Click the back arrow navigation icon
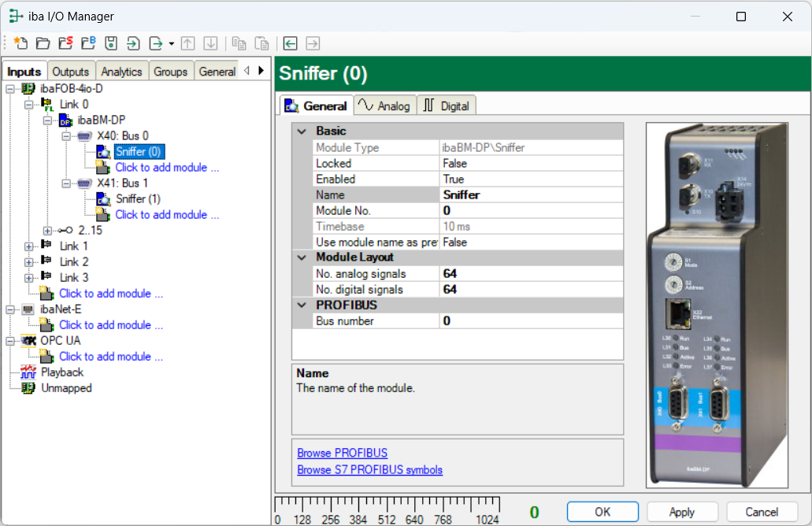The width and height of the screenshot is (812, 526). point(290,43)
